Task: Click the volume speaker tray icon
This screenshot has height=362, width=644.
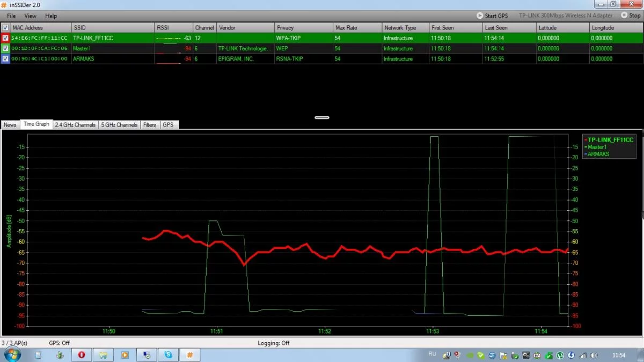Action: pos(594,355)
